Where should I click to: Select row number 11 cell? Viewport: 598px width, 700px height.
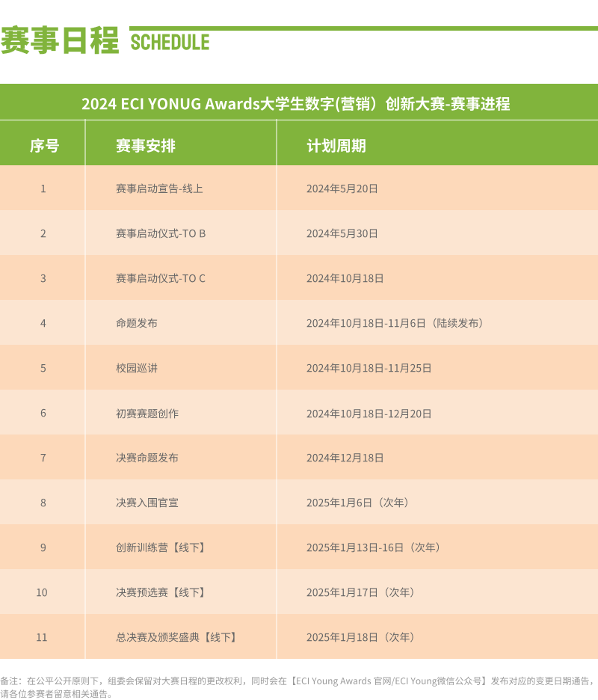click(42, 637)
